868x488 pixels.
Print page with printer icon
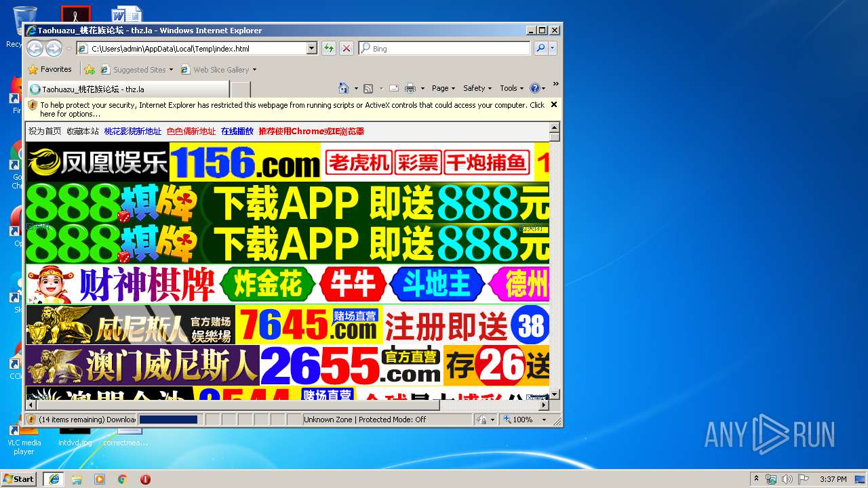[410, 88]
